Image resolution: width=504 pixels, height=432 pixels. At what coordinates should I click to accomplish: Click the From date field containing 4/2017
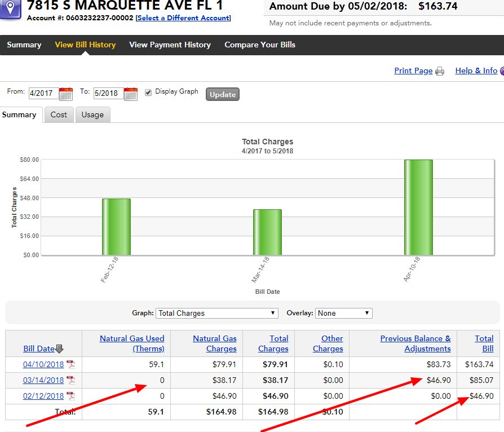44,93
